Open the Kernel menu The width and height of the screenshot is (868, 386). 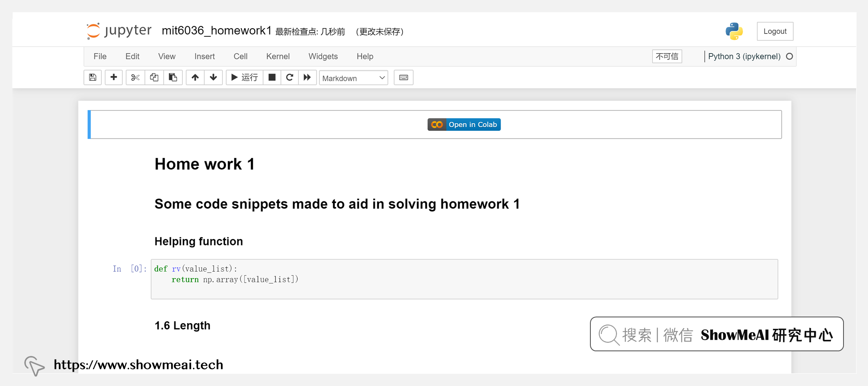click(278, 56)
